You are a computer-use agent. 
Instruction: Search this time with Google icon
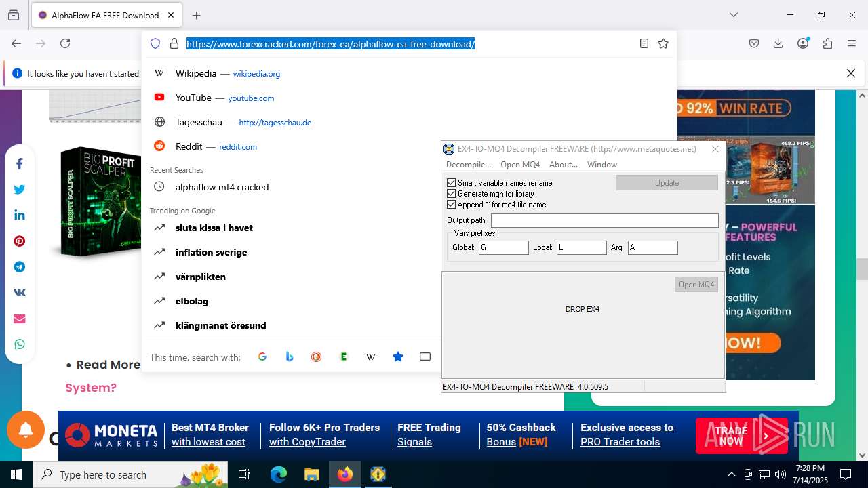(x=262, y=357)
